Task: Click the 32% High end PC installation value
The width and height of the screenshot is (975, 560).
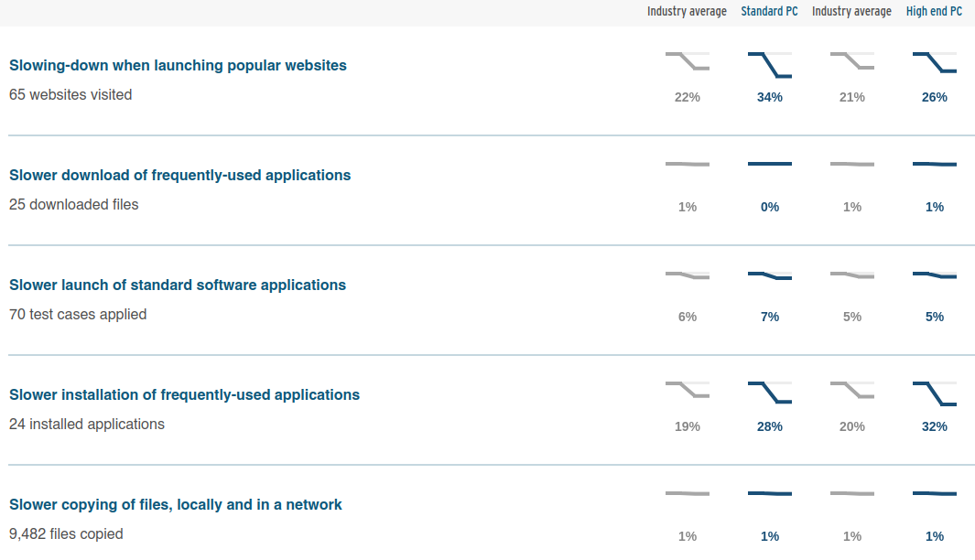Action: point(935,426)
